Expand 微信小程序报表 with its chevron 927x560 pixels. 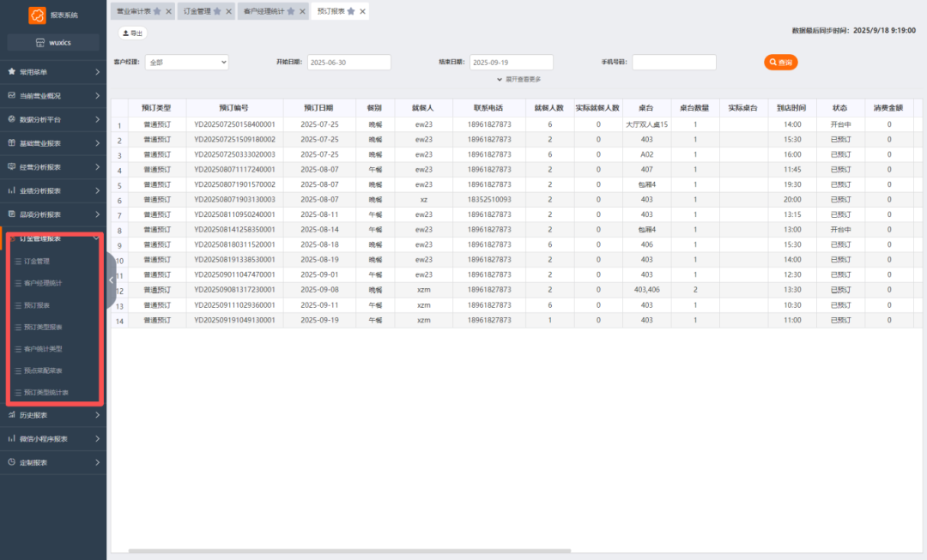pyautogui.click(x=97, y=438)
